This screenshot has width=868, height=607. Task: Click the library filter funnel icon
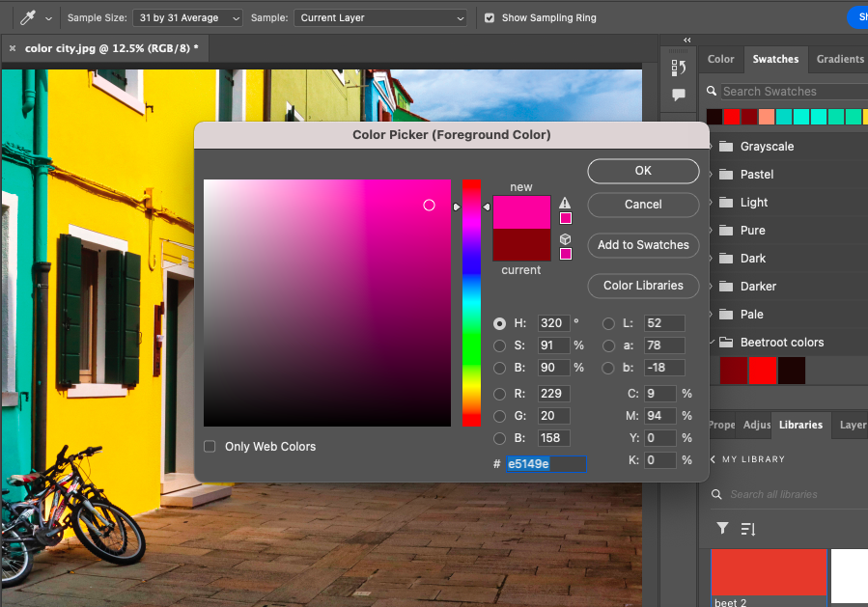(722, 528)
